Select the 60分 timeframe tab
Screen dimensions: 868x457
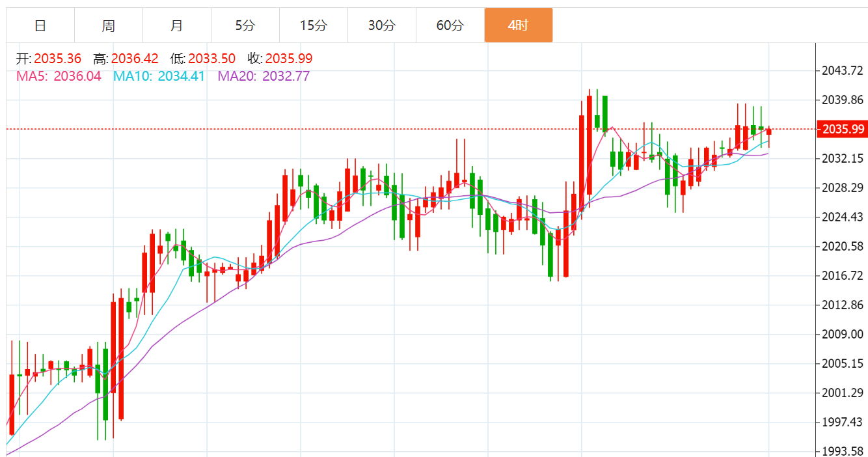pyautogui.click(x=450, y=25)
